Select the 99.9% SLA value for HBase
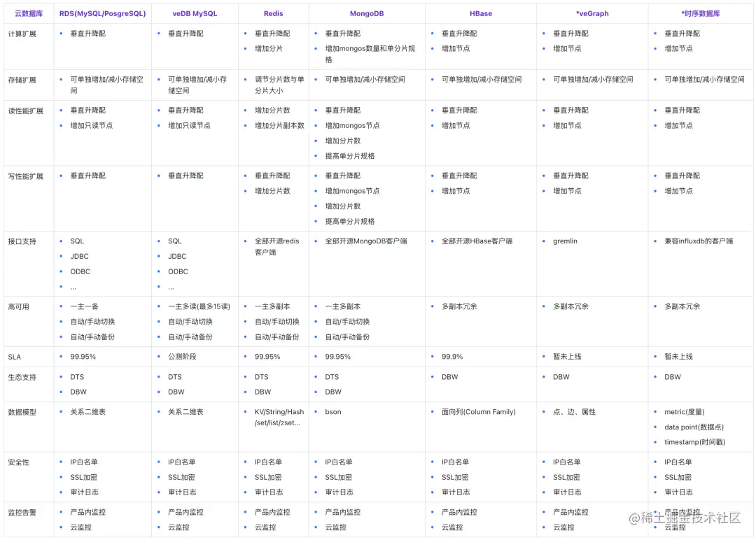 coord(452,357)
